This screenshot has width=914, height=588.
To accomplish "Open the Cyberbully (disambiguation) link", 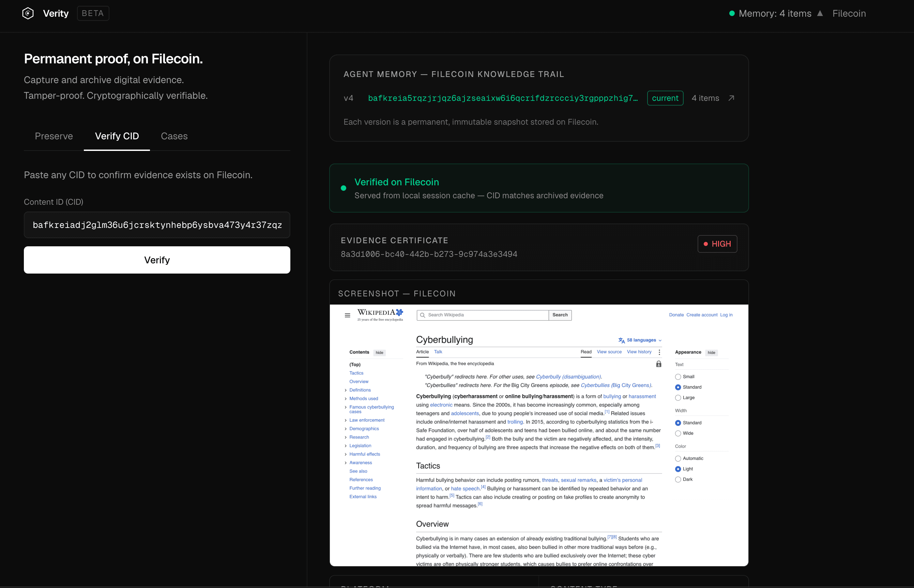I will (568, 377).
